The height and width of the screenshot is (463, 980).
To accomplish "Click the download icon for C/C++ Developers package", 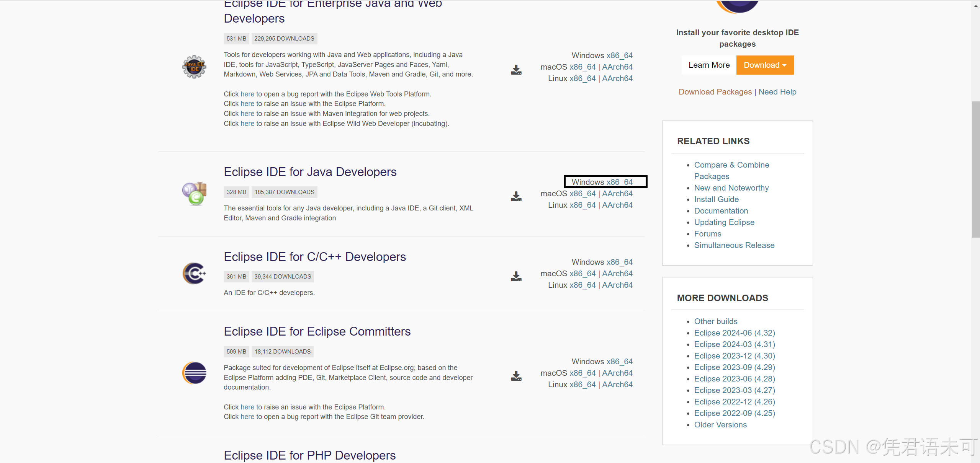I will point(516,276).
